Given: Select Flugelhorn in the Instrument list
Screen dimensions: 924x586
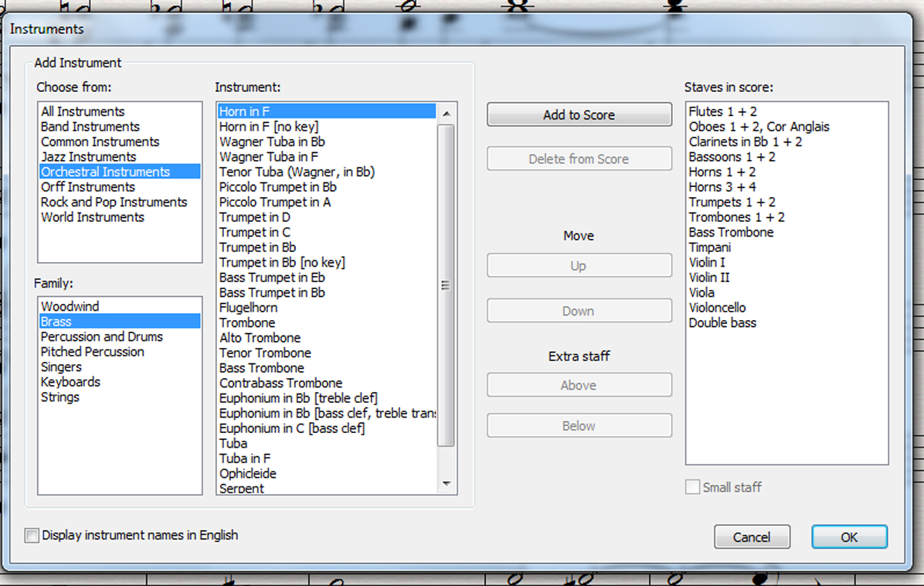Looking at the screenshot, I should tap(248, 308).
